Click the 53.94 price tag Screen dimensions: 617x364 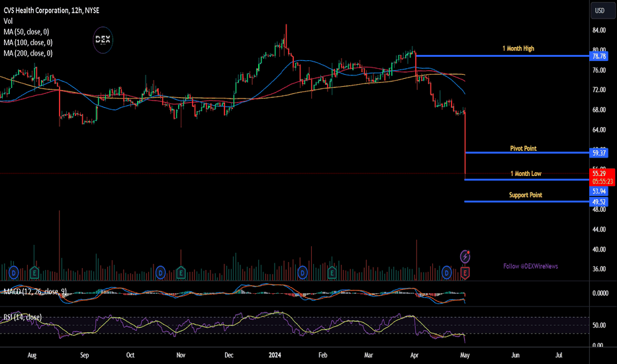click(x=599, y=191)
